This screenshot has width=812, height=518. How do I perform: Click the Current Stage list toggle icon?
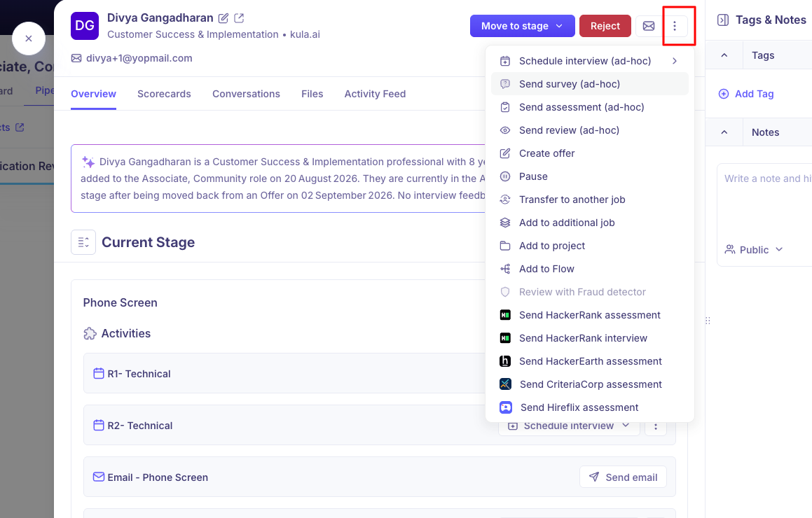point(83,242)
